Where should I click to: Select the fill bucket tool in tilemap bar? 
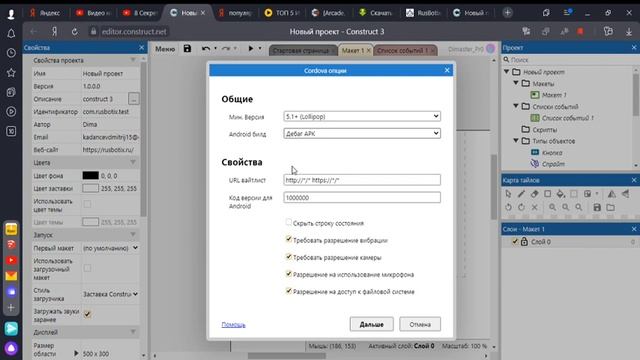coord(560,194)
